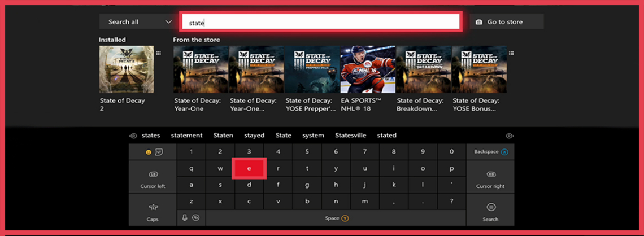Choose the suggestion stated
This screenshot has height=236, width=644.
tap(387, 135)
